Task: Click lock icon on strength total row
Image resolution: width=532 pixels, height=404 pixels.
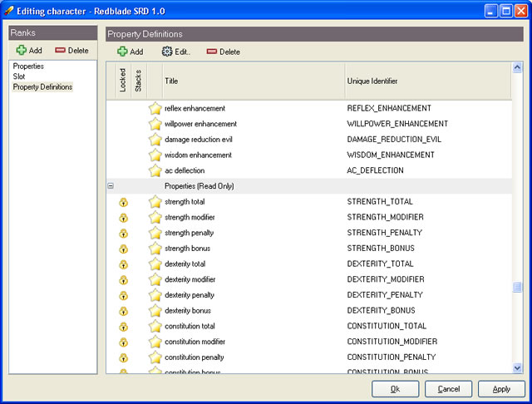Action: pos(124,203)
